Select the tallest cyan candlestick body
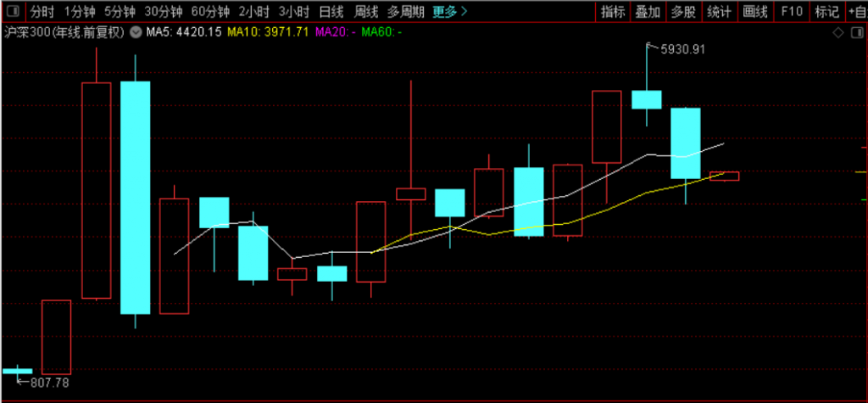The height and width of the screenshot is (403, 868). [x=136, y=198]
